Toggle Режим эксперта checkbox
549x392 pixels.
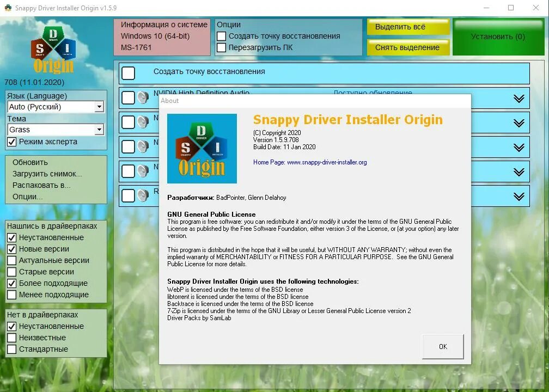[12, 142]
